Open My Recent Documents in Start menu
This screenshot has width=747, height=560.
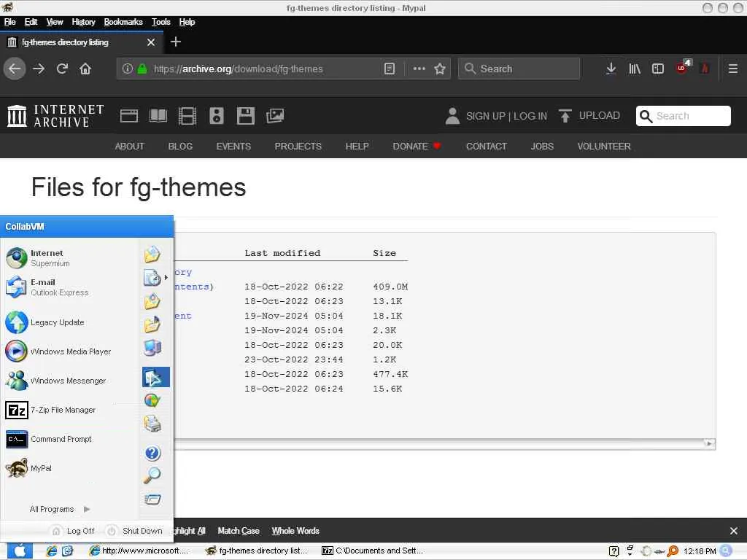point(152,277)
